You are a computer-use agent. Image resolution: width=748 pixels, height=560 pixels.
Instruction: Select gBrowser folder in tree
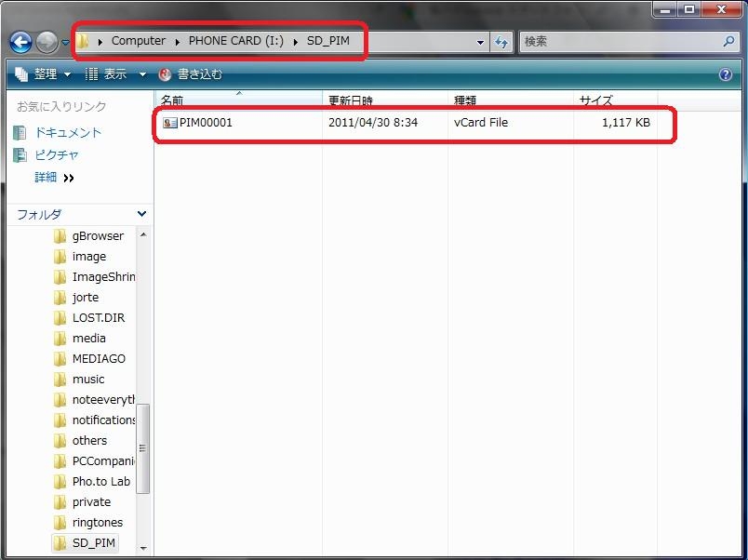[x=98, y=236]
